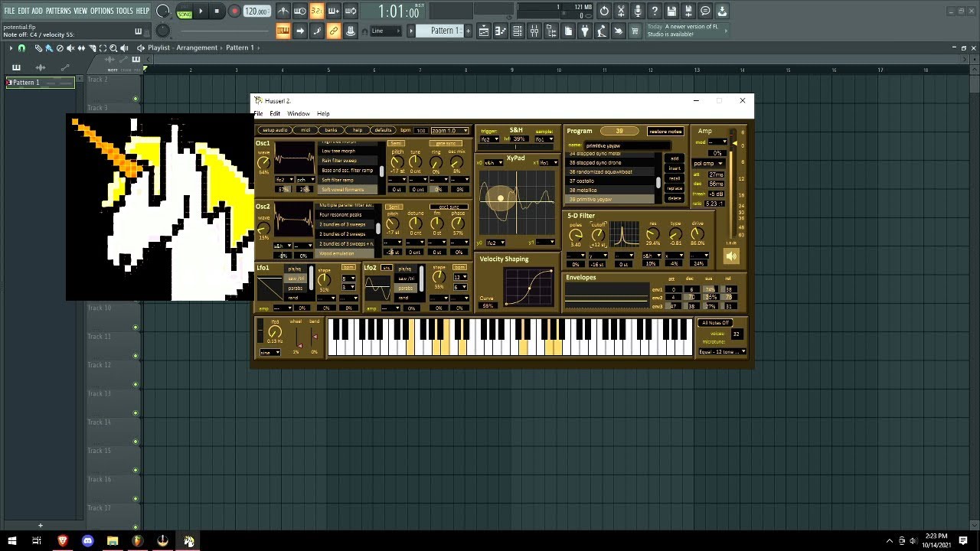Toggle the Osc1 gate sync button
Screen dimensions: 980x551
click(445, 143)
